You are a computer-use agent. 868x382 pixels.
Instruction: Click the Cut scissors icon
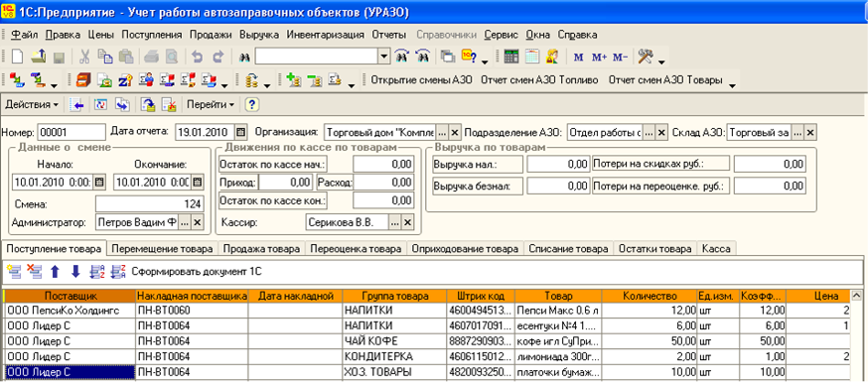point(84,56)
